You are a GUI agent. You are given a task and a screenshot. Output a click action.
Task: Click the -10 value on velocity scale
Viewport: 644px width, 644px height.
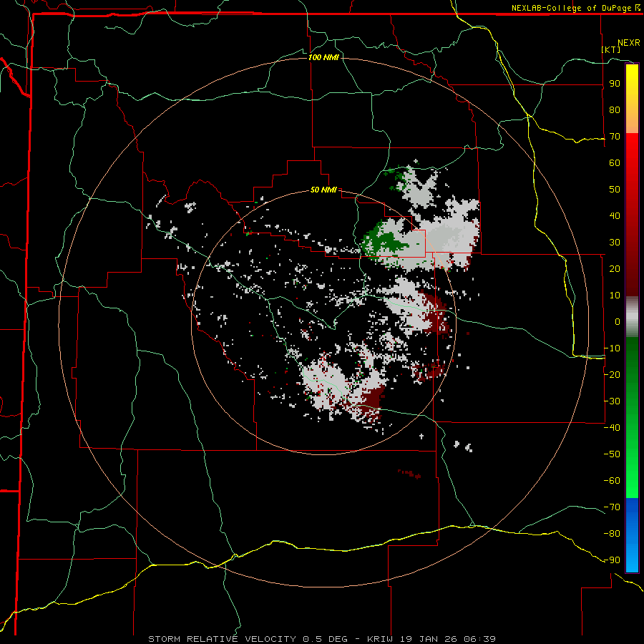point(612,348)
